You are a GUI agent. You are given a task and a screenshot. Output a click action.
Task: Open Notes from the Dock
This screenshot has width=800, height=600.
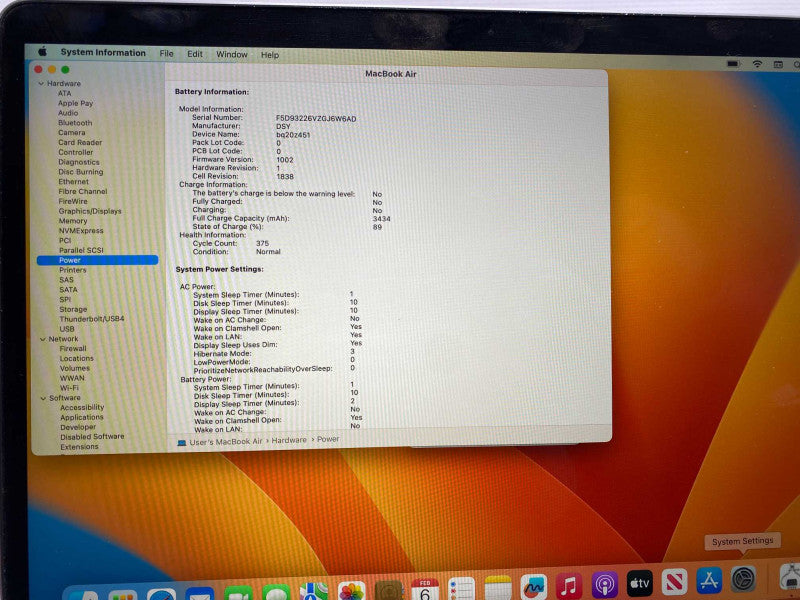(498, 587)
